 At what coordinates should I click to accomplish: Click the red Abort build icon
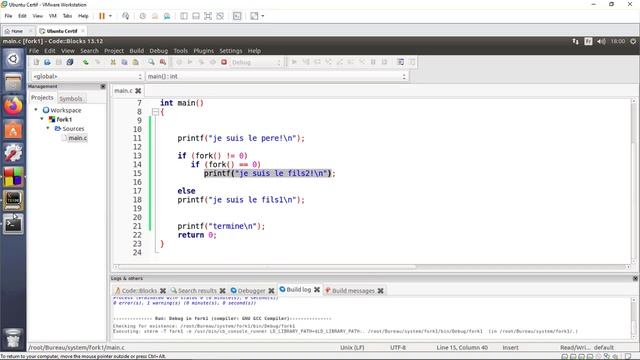point(224,62)
